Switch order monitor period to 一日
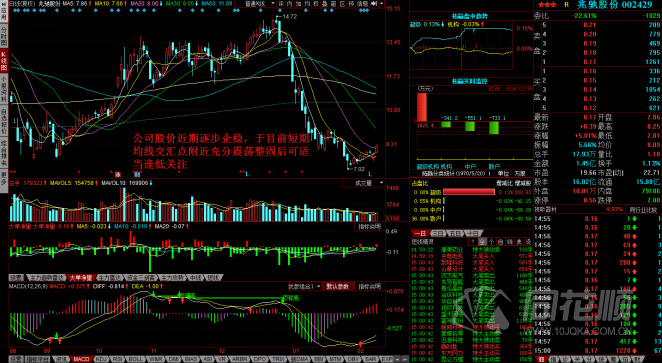Viewport: 662px width, 363px height. tap(420, 233)
